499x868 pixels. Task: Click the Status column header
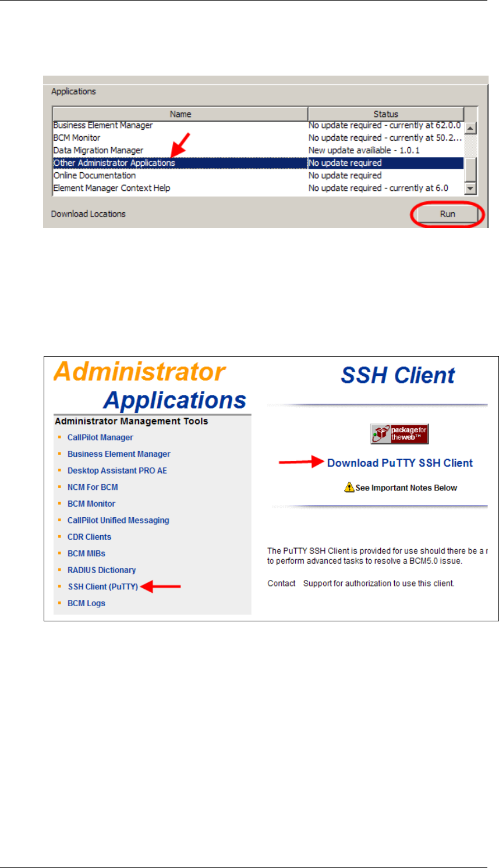coord(385,114)
